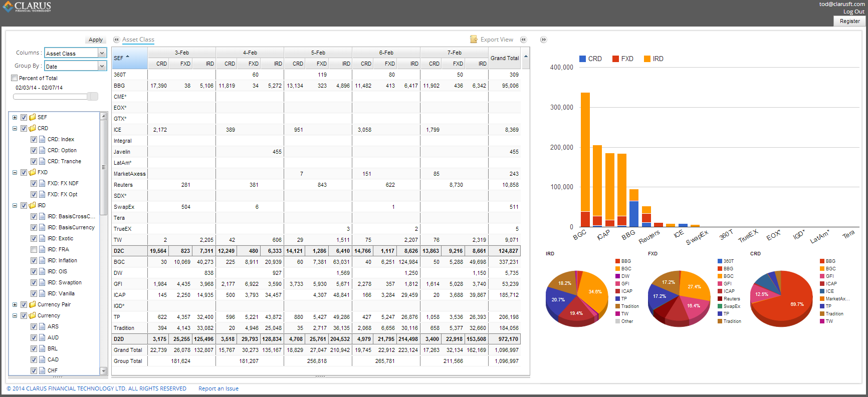Image resolution: width=868 pixels, height=397 pixels.
Task: Collapse the Currency tree node
Action: 15,315
